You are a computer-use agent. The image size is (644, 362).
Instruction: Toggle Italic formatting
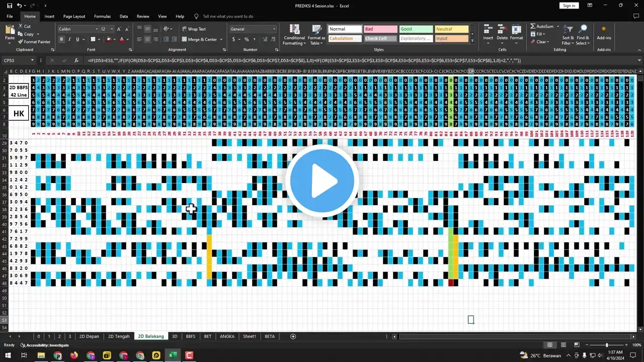pos(69,39)
